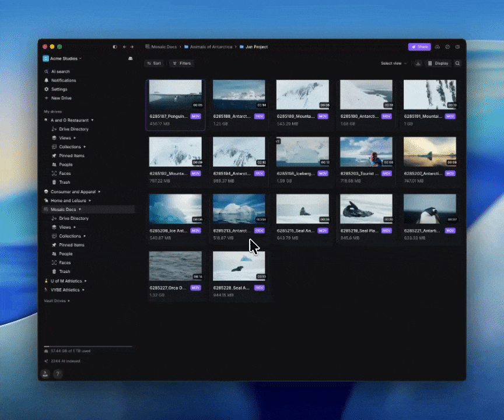Click the download icon beside Display

coord(418,63)
